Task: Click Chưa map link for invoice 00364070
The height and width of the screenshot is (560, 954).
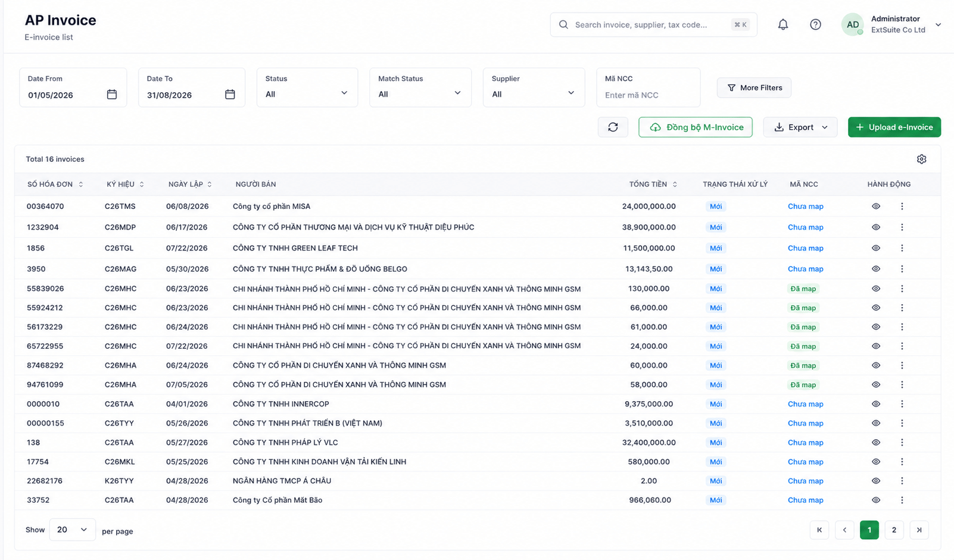Action: click(x=806, y=207)
